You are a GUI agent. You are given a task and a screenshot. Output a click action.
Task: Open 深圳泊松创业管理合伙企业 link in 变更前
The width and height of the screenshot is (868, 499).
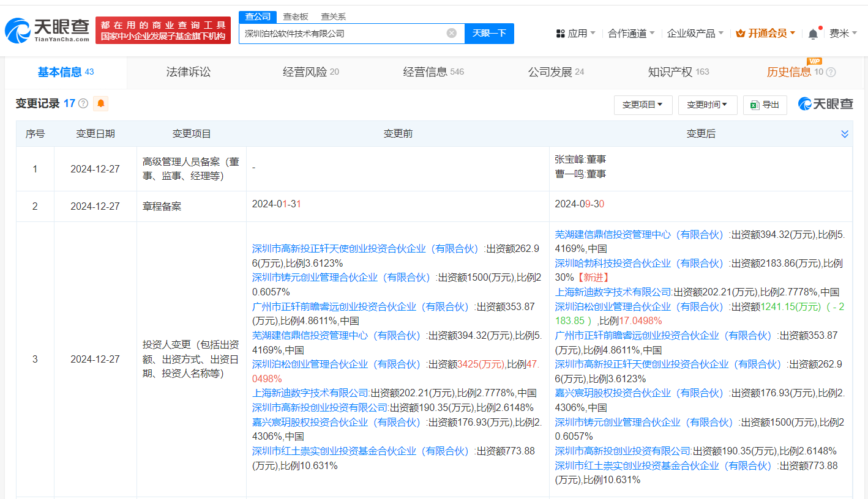[339, 364]
